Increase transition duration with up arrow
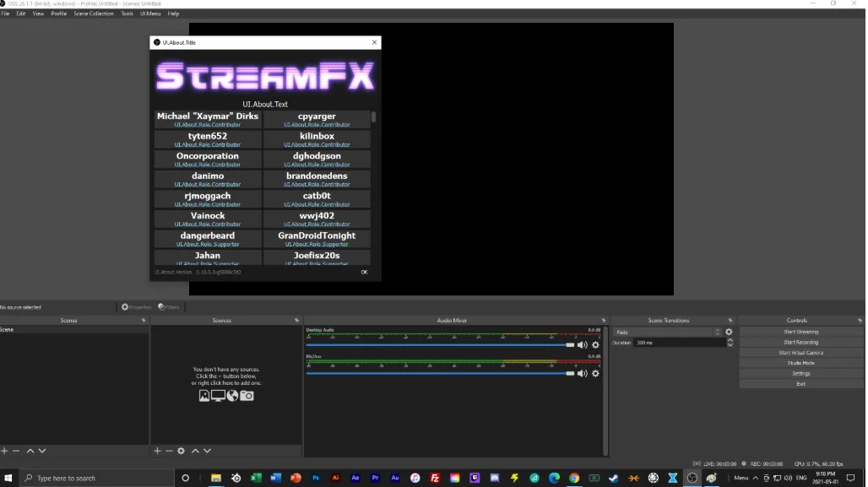Screen dimensions: 868x487 click(730, 340)
